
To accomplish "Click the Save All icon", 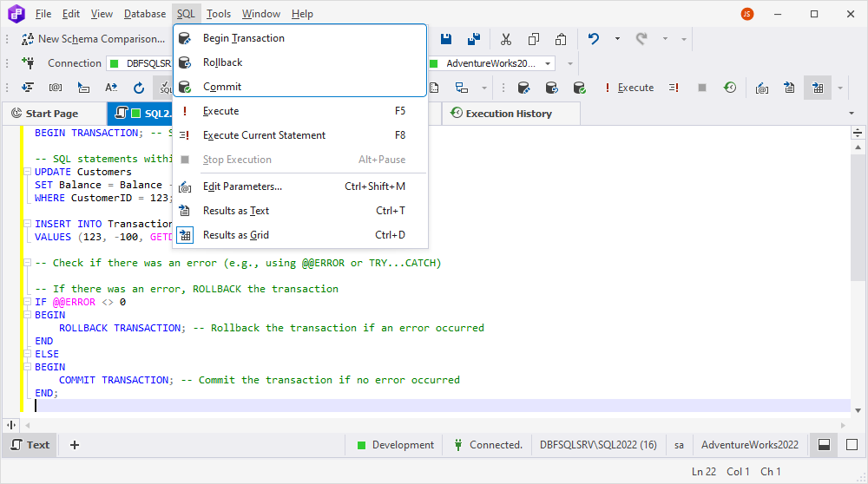I will click(x=473, y=39).
